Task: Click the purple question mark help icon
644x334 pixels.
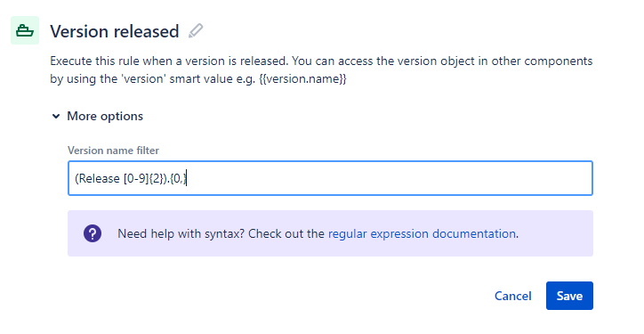Action: (x=93, y=233)
